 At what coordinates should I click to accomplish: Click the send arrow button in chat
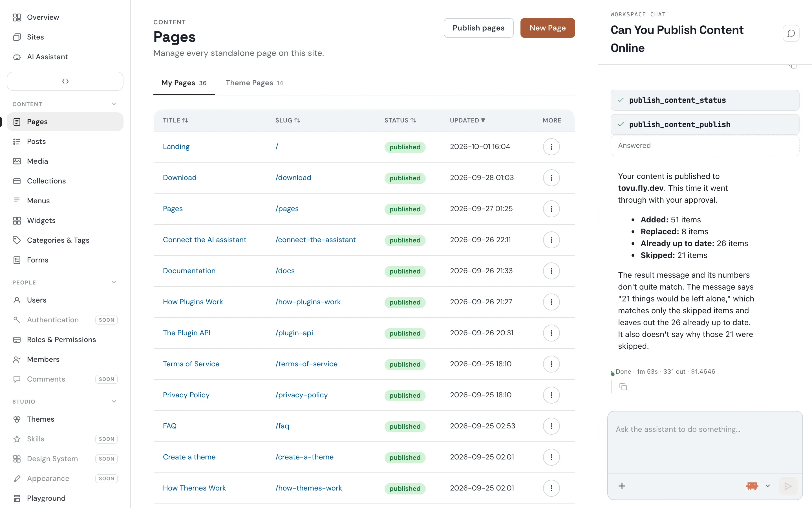coord(787,486)
